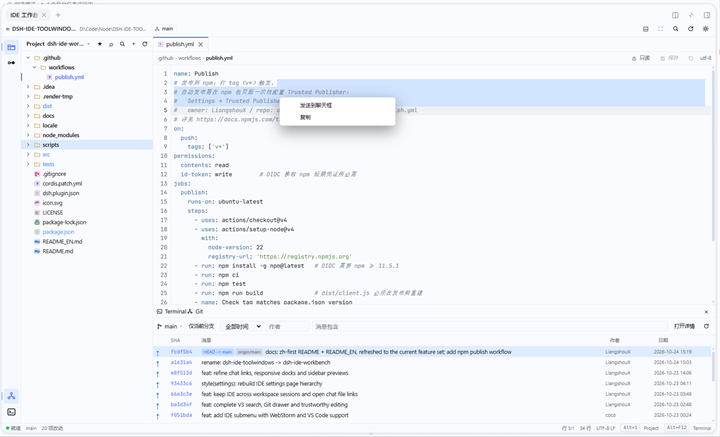The height and width of the screenshot is (437, 720).
Task: Click the revert icon next to utf-8
Action: [x=691, y=58]
